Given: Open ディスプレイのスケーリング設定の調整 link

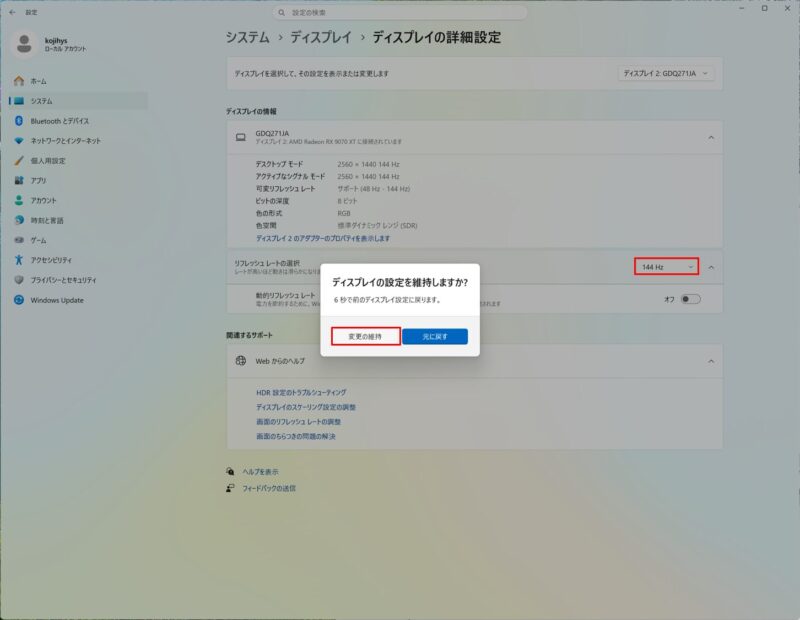Looking at the screenshot, I should point(306,407).
